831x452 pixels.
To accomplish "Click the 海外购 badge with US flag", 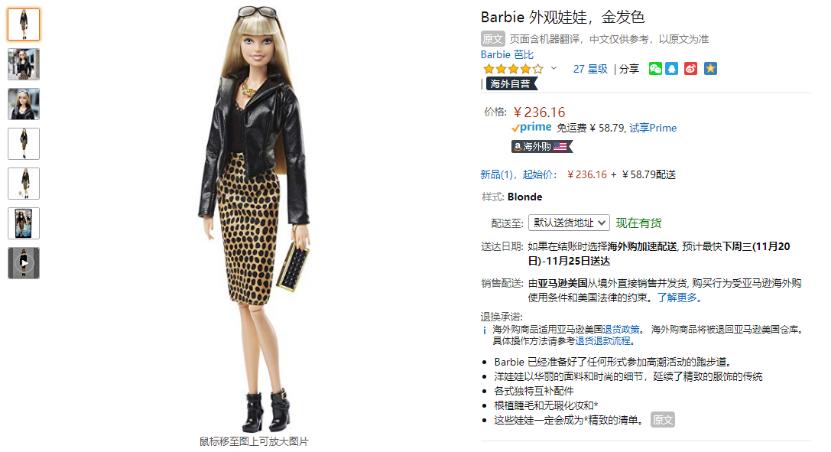I will [542, 146].
